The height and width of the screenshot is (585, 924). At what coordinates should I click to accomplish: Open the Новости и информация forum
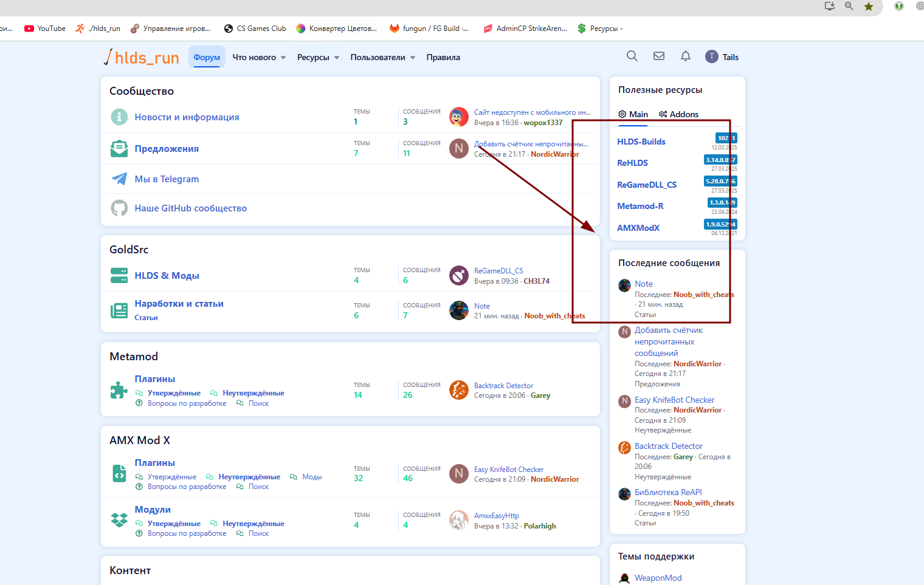[x=187, y=117]
